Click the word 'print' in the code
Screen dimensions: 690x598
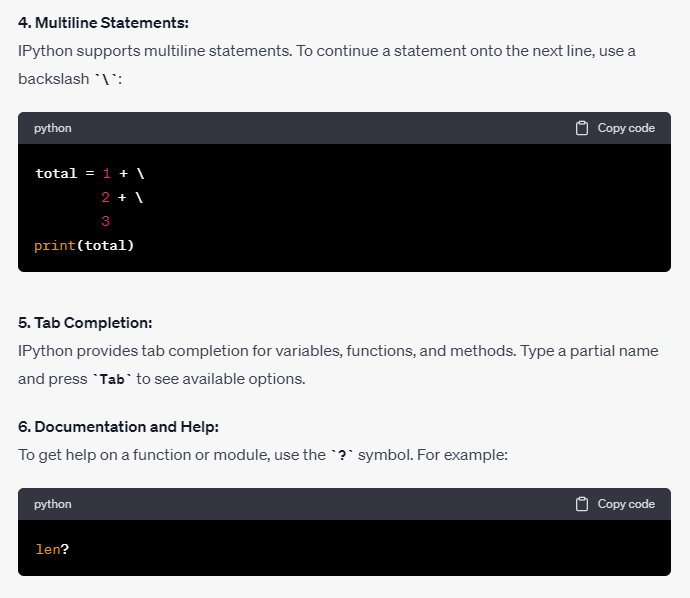click(52, 245)
